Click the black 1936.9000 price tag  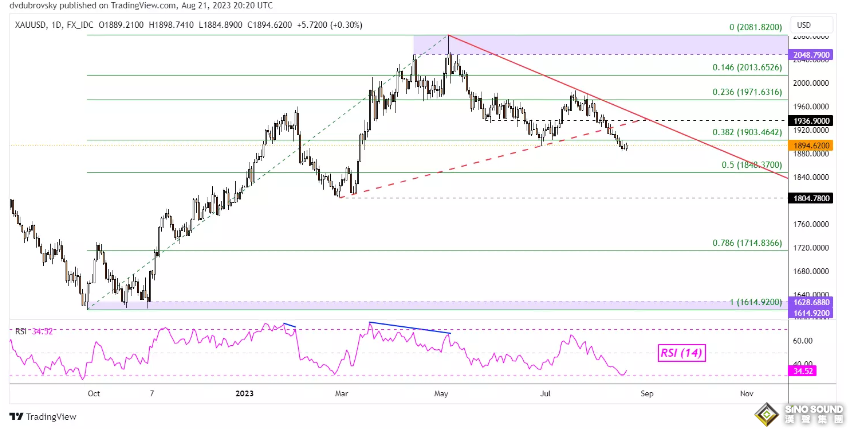[811, 119]
